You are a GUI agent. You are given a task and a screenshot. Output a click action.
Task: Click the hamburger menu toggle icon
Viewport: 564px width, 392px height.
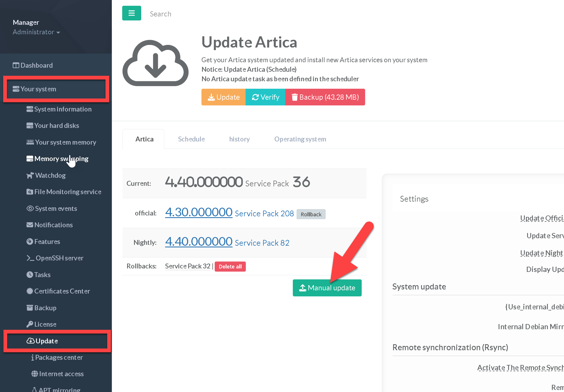131,13
